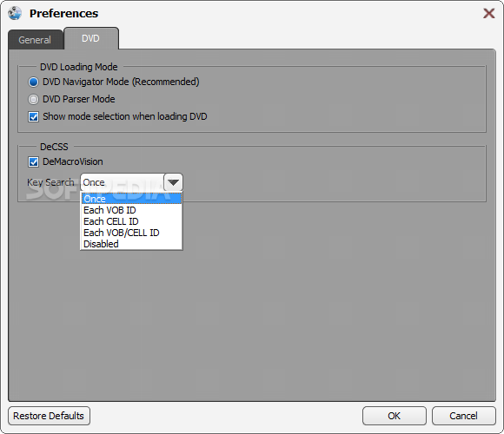
Task: Close the Preferences dialog with X
Action: (489, 14)
